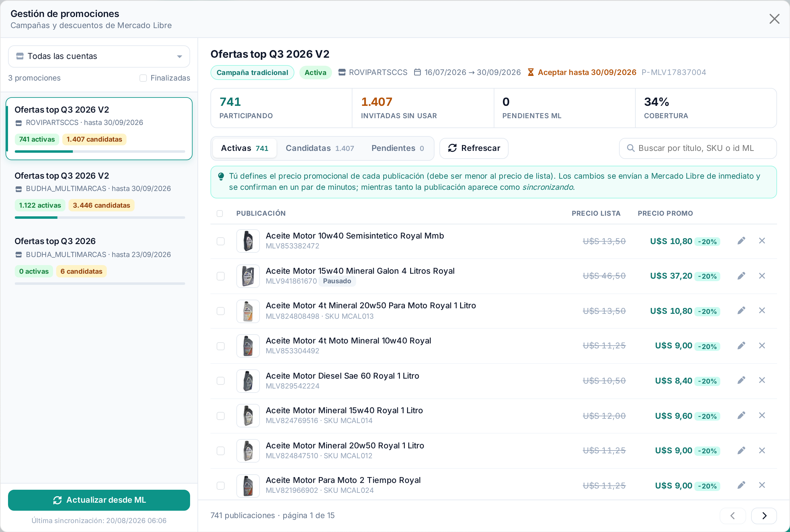Click the 34% Cobertura stat
The height and width of the screenshot is (532, 790).
point(706,108)
